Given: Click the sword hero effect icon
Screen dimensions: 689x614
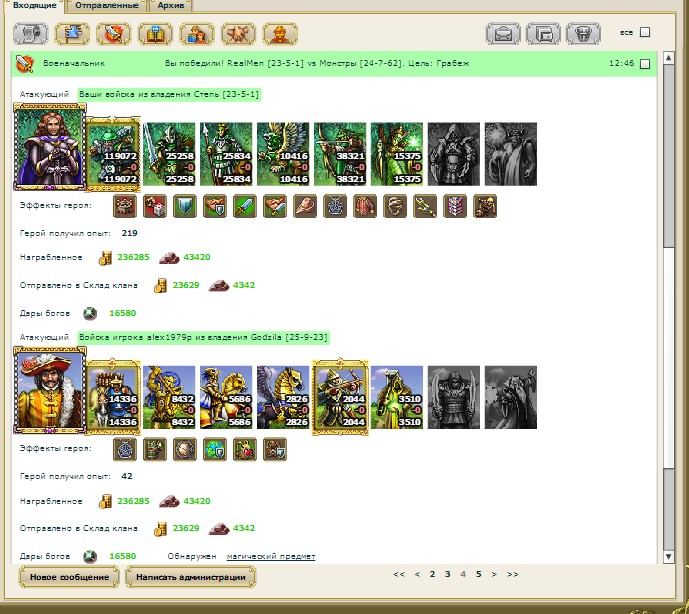Looking at the screenshot, I should 245,206.
